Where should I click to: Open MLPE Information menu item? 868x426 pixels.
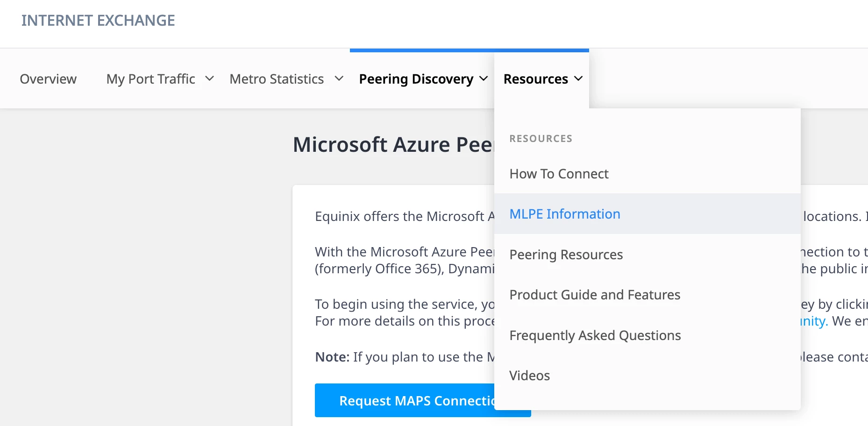point(565,214)
